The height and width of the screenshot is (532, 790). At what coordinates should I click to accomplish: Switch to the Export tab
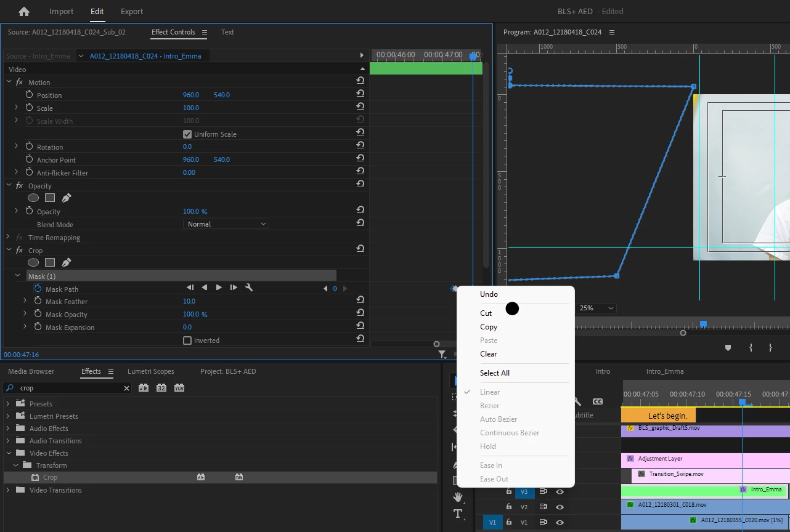(132, 11)
